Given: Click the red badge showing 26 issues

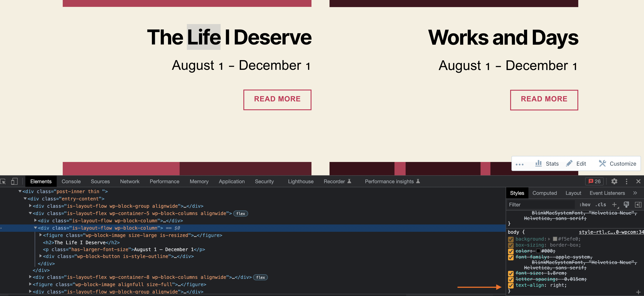Looking at the screenshot, I should (x=594, y=182).
